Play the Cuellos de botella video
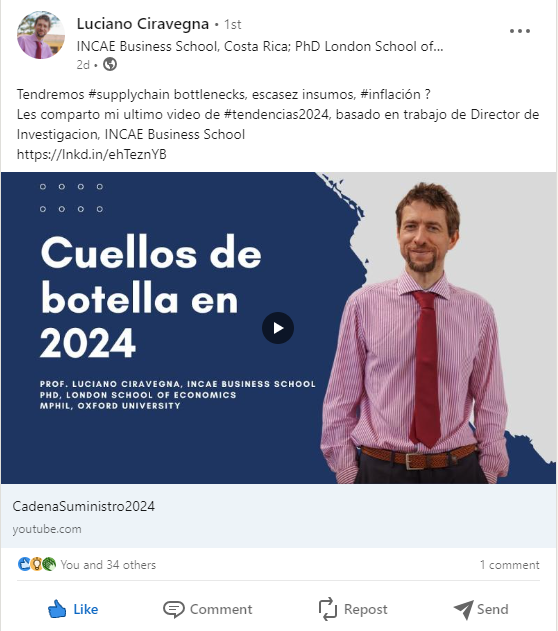Viewport: 558px width, 631px height. point(278,328)
